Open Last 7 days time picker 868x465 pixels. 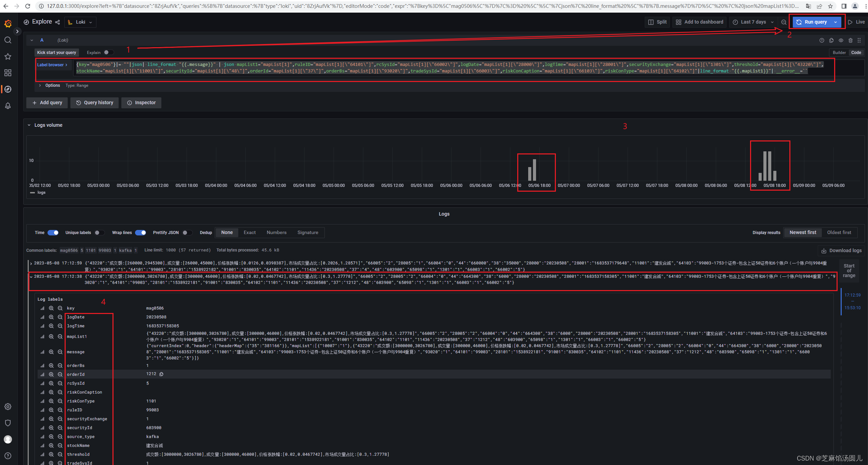(x=753, y=22)
